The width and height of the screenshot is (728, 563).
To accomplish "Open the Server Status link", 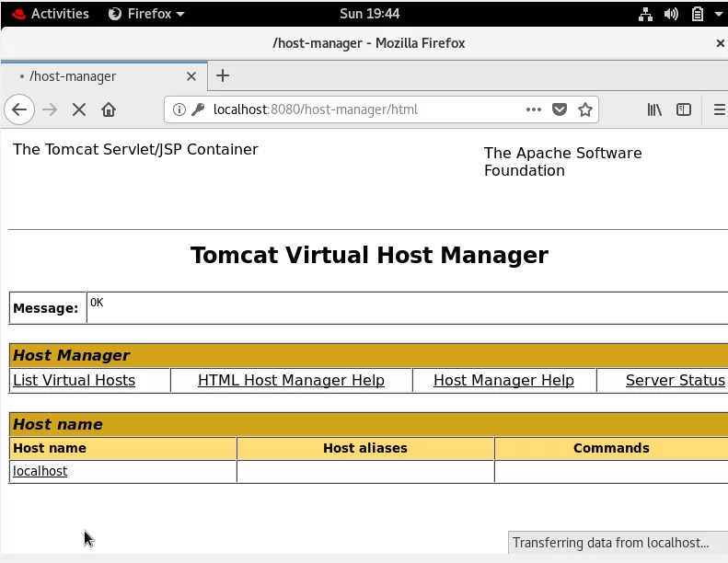I will pyautogui.click(x=675, y=380).
